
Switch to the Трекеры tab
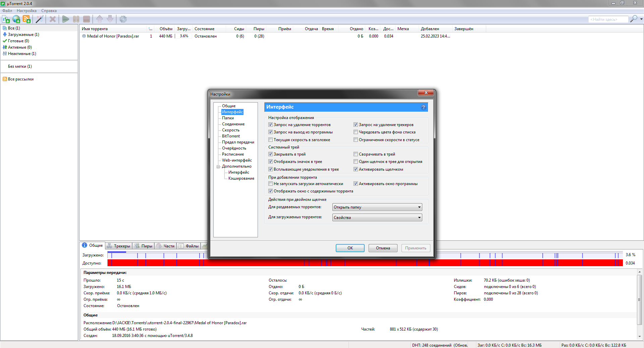coord(119,246)
